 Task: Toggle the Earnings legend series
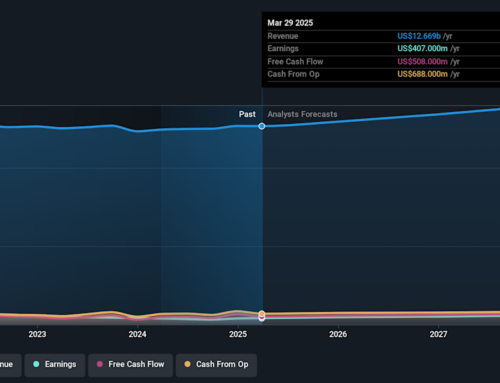[55, 365]
